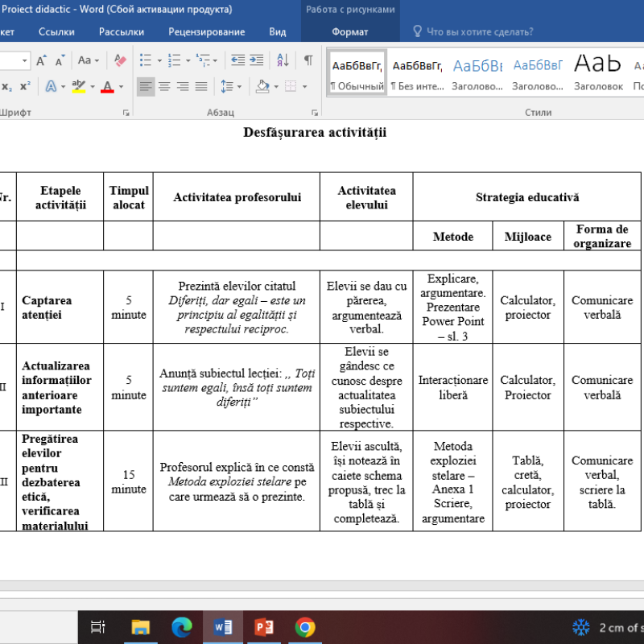Clear all formatting with the eraser icon
Image resolution: width=644 pixels, height=644 pixels.
coord(119,60)
